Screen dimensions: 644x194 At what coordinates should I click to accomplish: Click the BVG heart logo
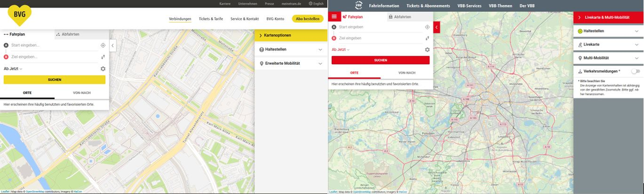(19, 15)
